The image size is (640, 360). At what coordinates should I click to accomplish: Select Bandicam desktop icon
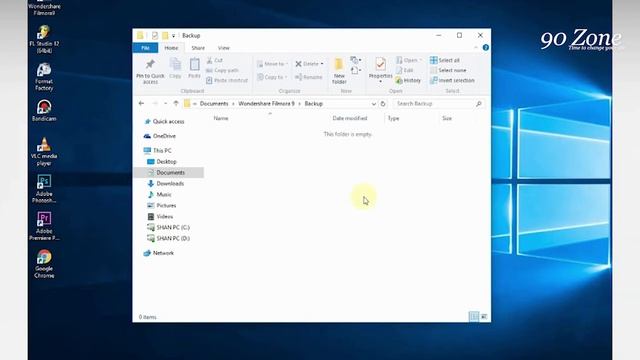tap(44, 111)
